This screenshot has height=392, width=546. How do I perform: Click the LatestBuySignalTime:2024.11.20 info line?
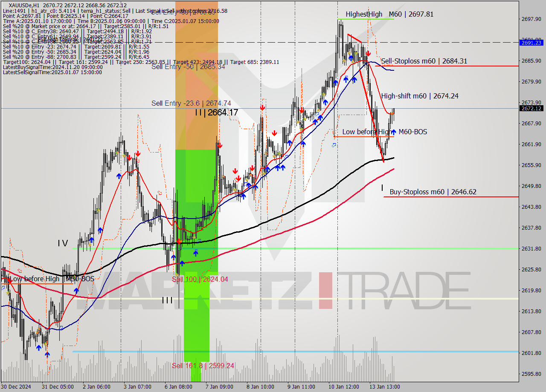click(x=53, y=67)
